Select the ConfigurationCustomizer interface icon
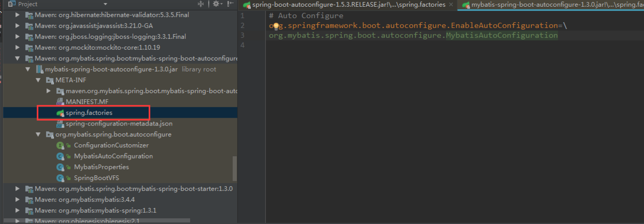Viewport: 644px width, 224px height. (60, 145)
